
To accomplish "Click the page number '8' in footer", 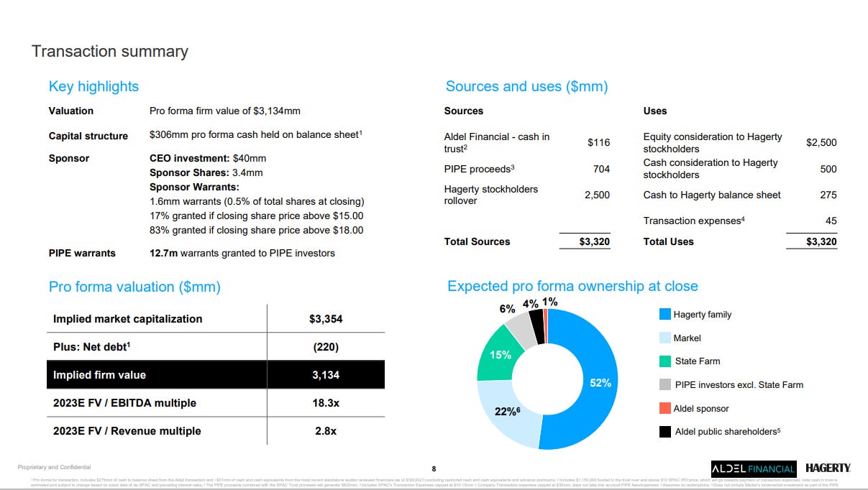I will pos(434,468).
